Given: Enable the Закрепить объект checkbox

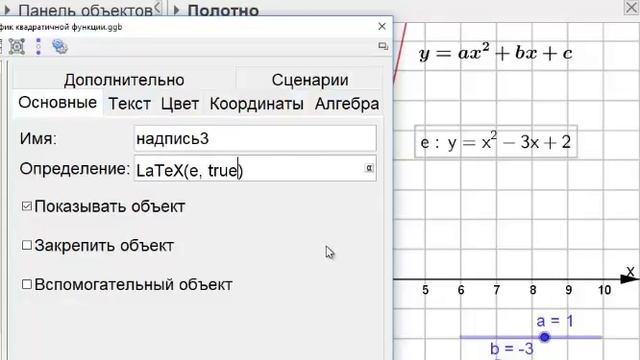Looking at the screenshot, I should coord(27,245).
